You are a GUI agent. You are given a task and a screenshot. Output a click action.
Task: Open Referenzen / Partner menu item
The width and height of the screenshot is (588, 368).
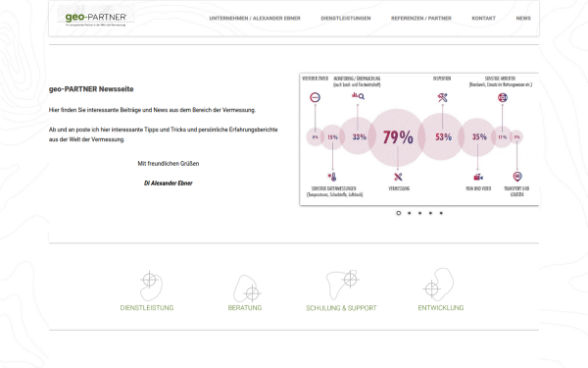420,18
